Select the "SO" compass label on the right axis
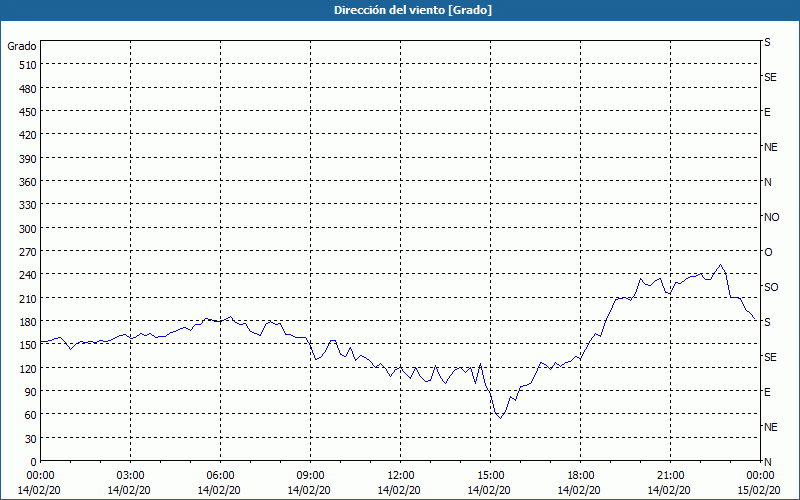This screenshot has width=800, height=500. point(771,287)
